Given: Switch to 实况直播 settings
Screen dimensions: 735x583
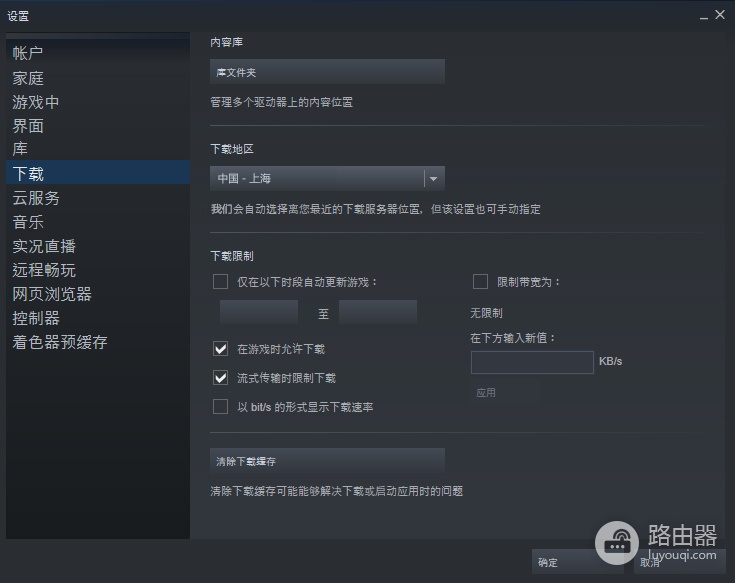Looking at the screenshot, I should (x=98, y=246).
